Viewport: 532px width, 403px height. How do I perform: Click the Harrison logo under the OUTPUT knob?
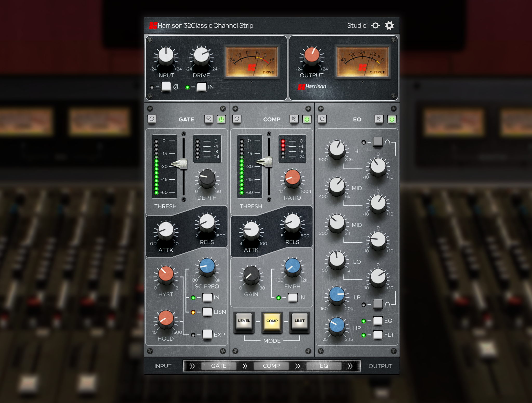pos(312,86)
